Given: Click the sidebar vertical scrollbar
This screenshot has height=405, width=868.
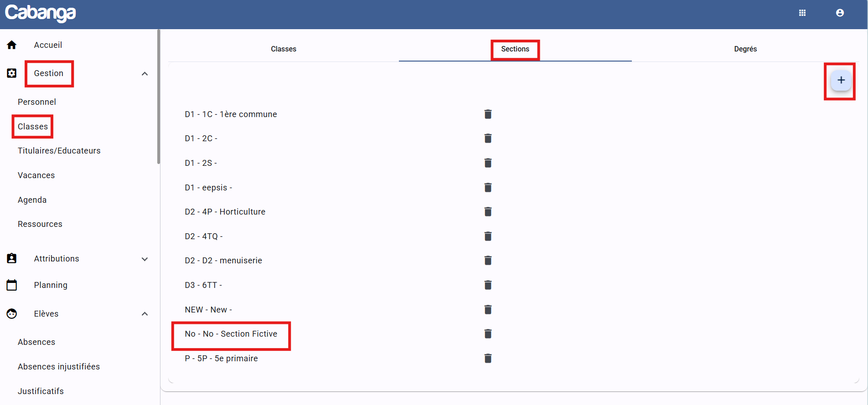Looking at the screenshot, I should 159,97.
